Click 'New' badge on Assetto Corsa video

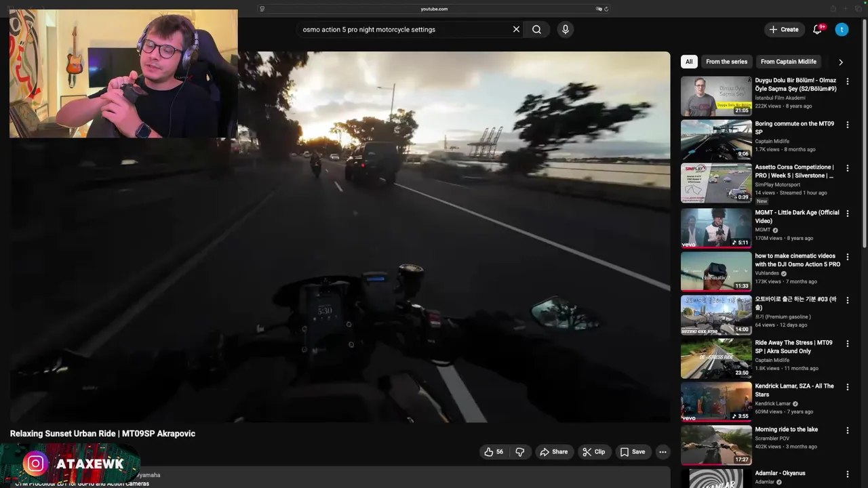[x=762, y=201]
